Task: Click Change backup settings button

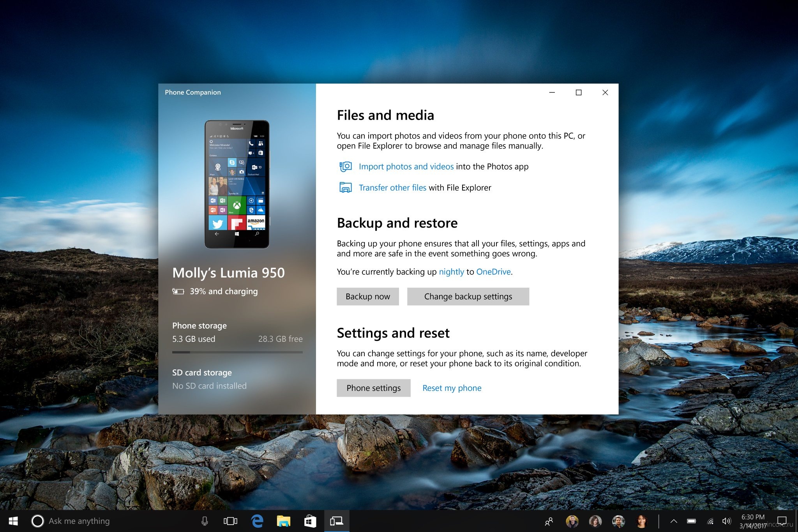Action: 468,297
